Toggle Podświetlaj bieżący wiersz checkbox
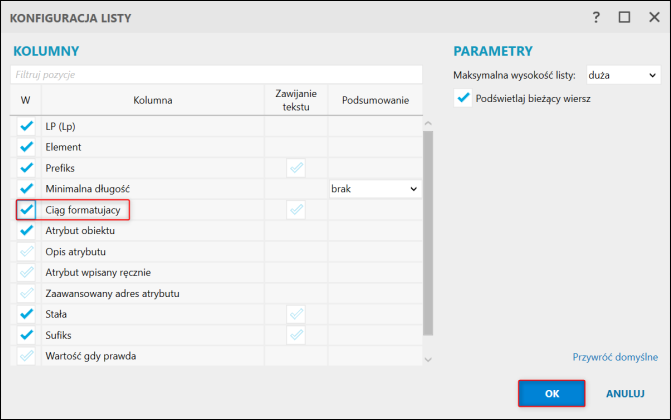The image size is (671, 420). pyautogui.click(x=463, y=98)
